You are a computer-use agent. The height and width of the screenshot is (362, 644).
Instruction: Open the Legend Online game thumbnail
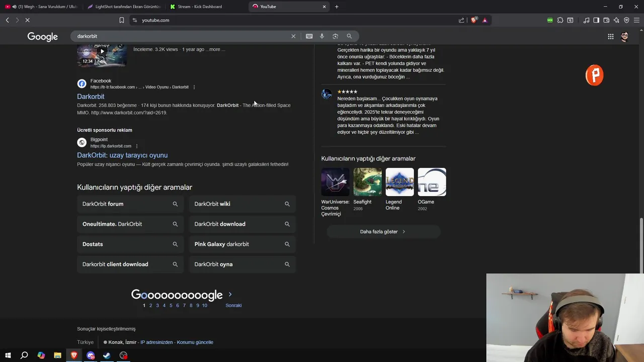click(399, 182)
